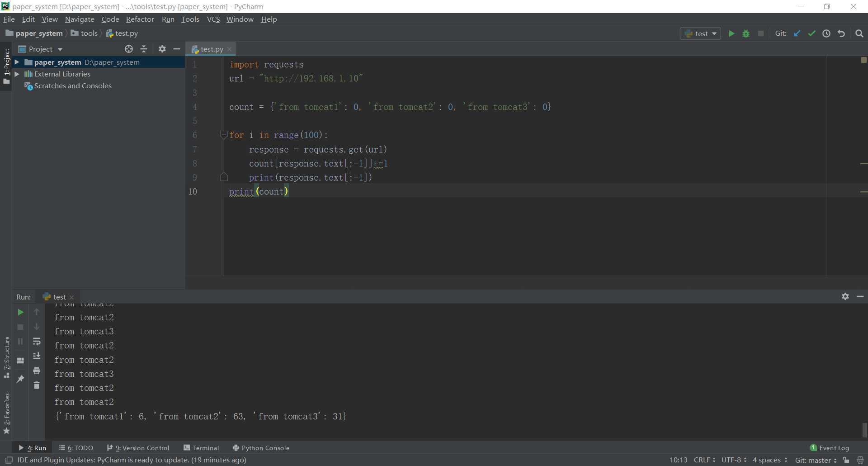Toggle scroll to end of output
Viewport: 868px width, 466px height.
click(37, 356)
